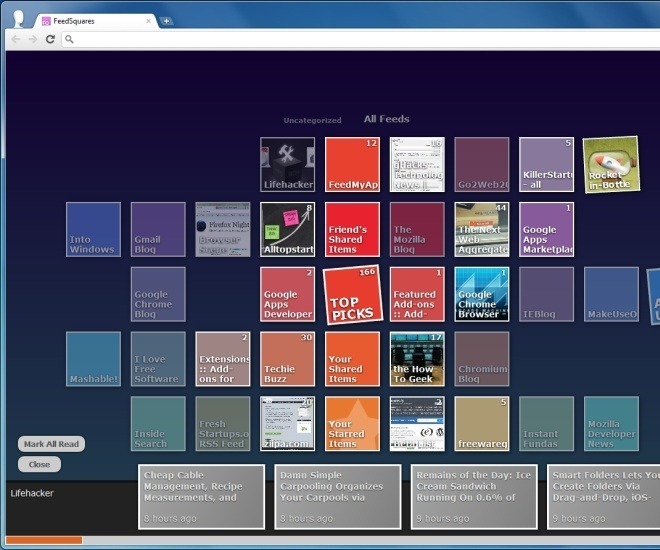
Task: Click the browser back arrow
Action: pyautogui.click(x=16, y=40)
